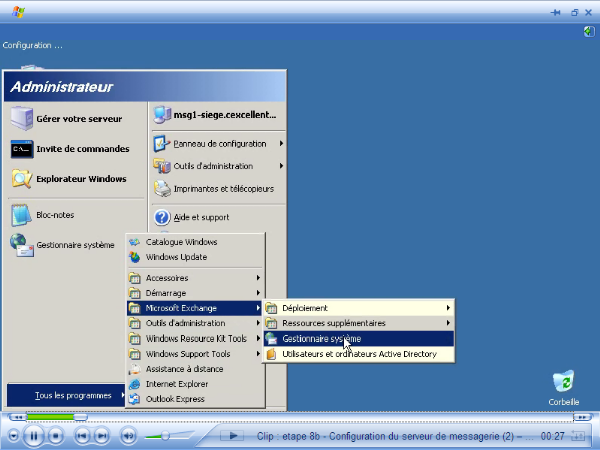Select Outils d'administration in programs list
This screenshot has width=600, height=450.
tap(195, 323)
